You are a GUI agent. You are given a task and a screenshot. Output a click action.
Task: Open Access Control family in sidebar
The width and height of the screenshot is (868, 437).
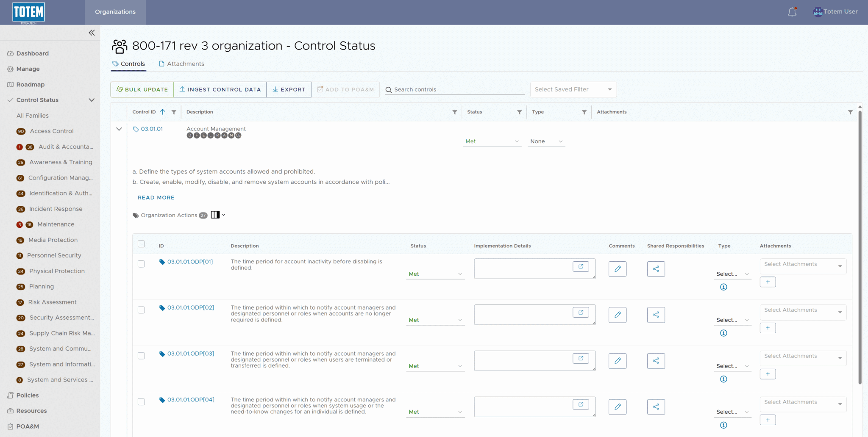pos(52,131)
